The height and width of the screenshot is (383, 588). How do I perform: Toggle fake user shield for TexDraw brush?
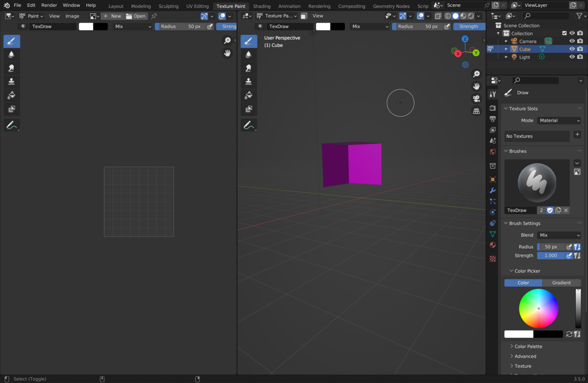pyautogui.click(x=550, y=210)
